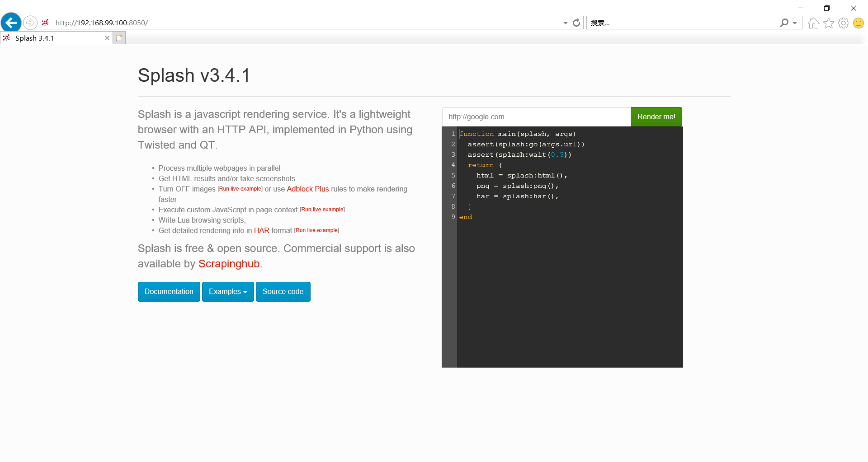Open the Documentation page

[169, 291]
